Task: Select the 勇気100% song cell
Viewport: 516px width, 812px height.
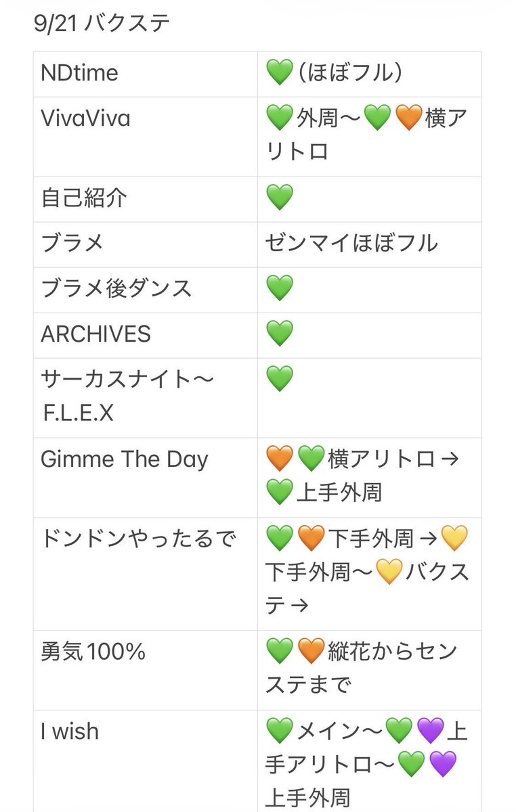Action: pyautogui.click(x=146, y=671)
